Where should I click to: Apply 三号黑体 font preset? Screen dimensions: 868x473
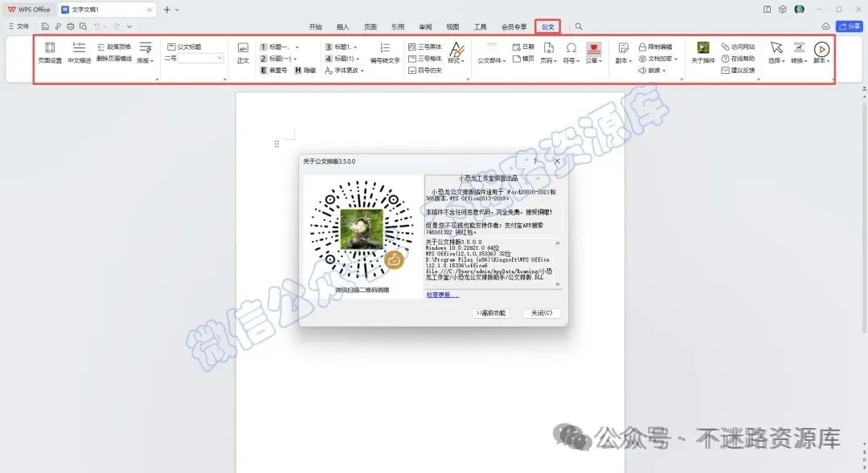tap(425, 47)
